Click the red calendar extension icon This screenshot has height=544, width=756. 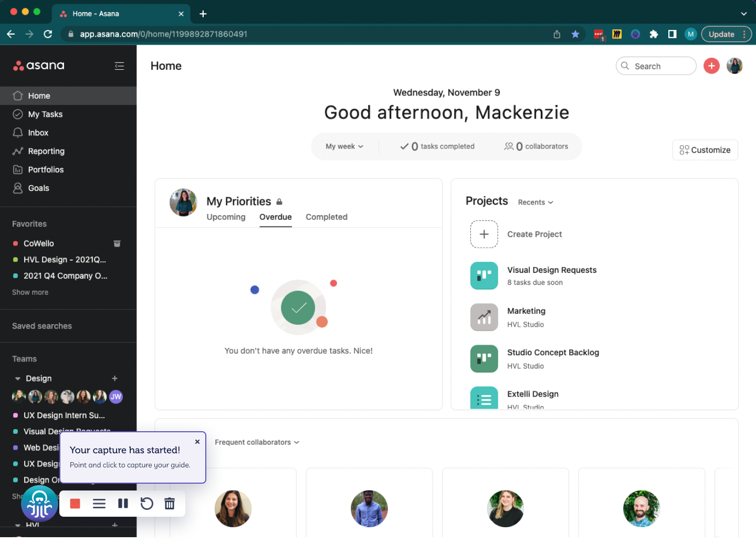598,35
